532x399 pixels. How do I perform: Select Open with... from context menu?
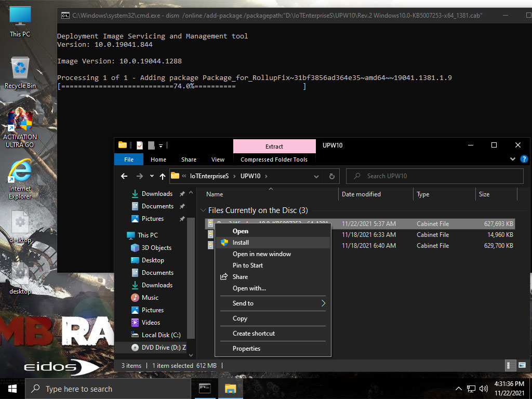273,288
